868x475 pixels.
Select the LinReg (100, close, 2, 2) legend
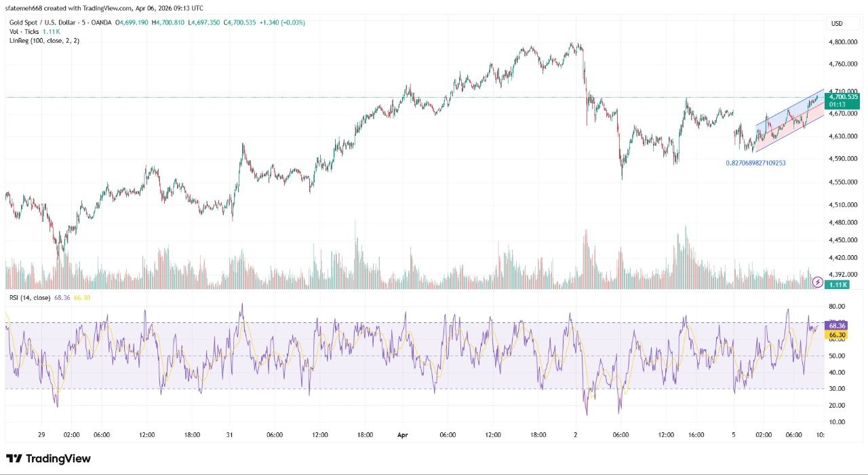[44, 41]
